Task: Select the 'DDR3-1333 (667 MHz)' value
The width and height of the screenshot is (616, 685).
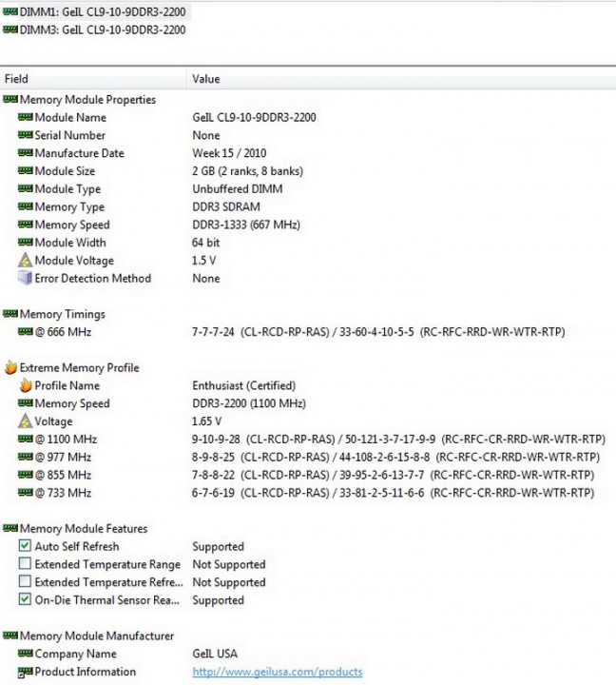Action: click(x=246, y=225)
